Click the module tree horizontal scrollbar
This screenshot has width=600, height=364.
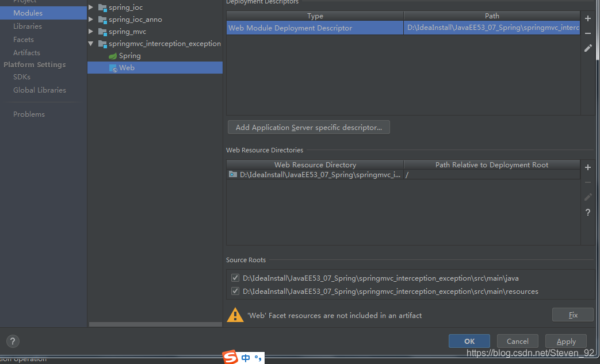[155, 324]
